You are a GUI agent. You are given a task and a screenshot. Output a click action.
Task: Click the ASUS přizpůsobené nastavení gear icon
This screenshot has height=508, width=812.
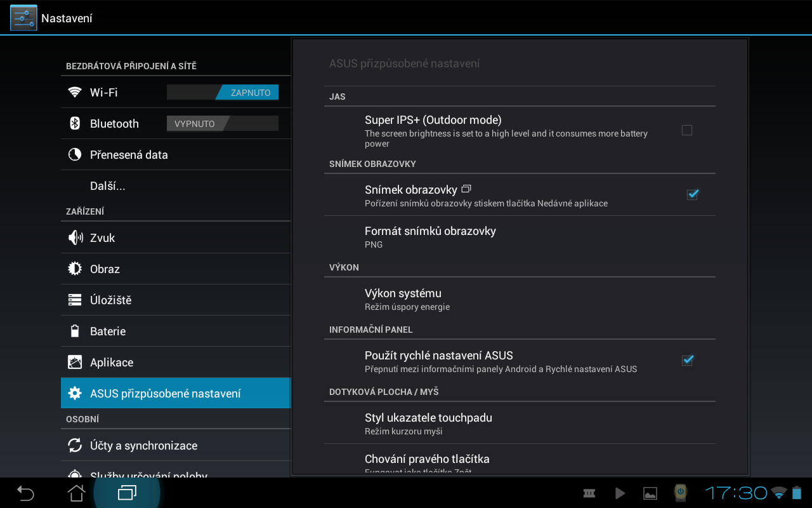[76, 393]
